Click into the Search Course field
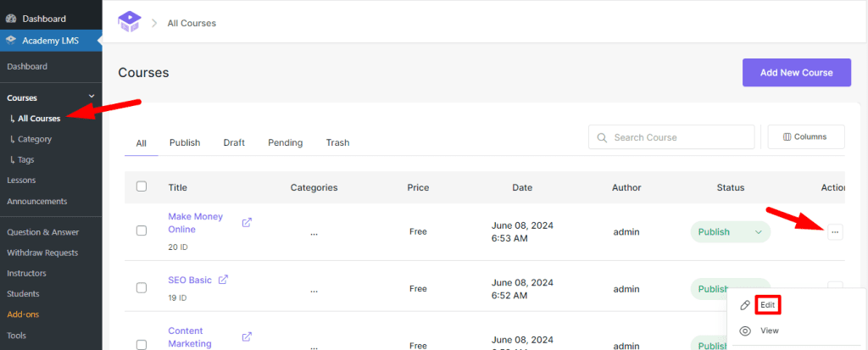This screenshot has height=350, width=868. pos(678,137)
